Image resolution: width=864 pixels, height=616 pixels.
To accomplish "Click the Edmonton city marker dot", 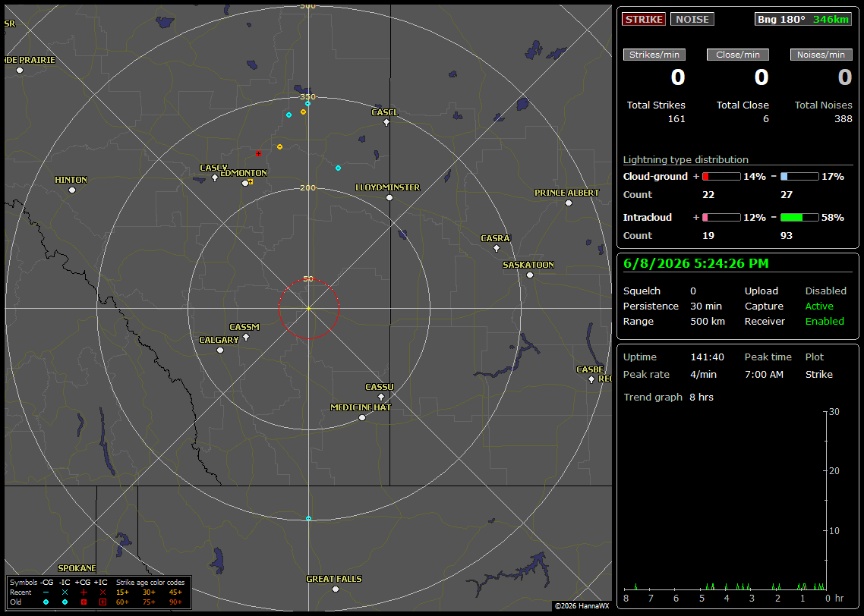I will pos(245,184).
